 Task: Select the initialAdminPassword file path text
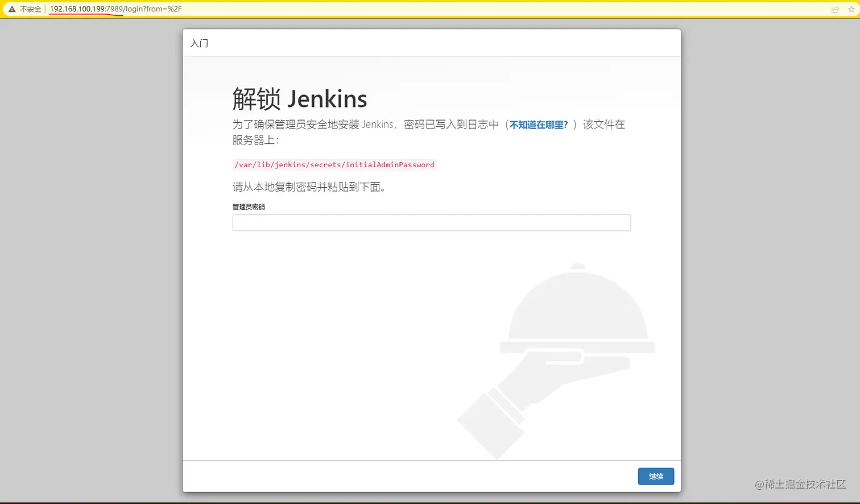click(334, 165)
